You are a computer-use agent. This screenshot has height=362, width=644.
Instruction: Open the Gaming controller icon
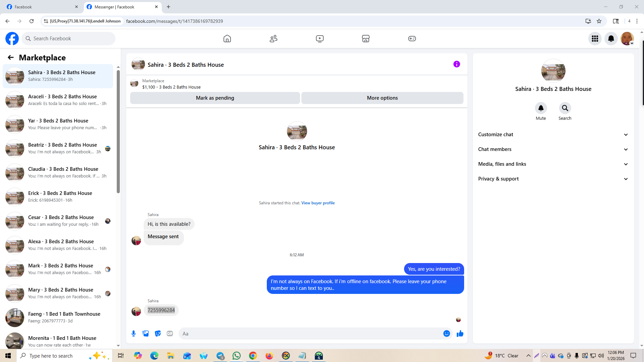412,39
